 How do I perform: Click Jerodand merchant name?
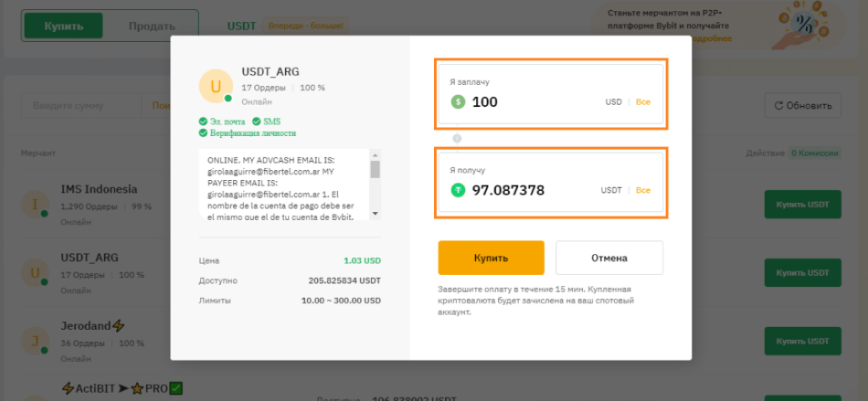point(92,326)
